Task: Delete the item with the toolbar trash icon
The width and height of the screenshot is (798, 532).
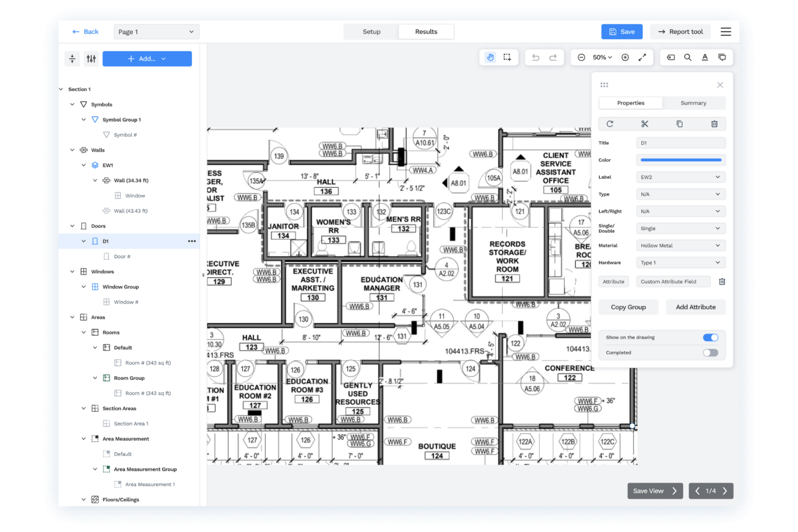Action: (x=714, y=124)
